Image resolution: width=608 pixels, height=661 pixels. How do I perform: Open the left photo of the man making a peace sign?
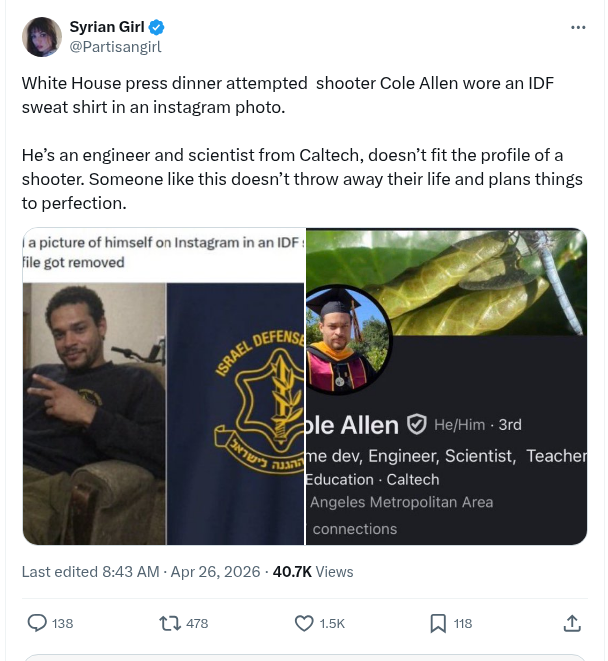tap(93, 410)
